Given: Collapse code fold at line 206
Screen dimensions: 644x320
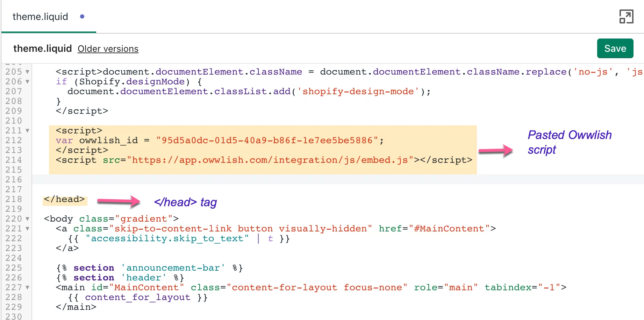Looking at the screenshot, I should click(x=27, y=82).
